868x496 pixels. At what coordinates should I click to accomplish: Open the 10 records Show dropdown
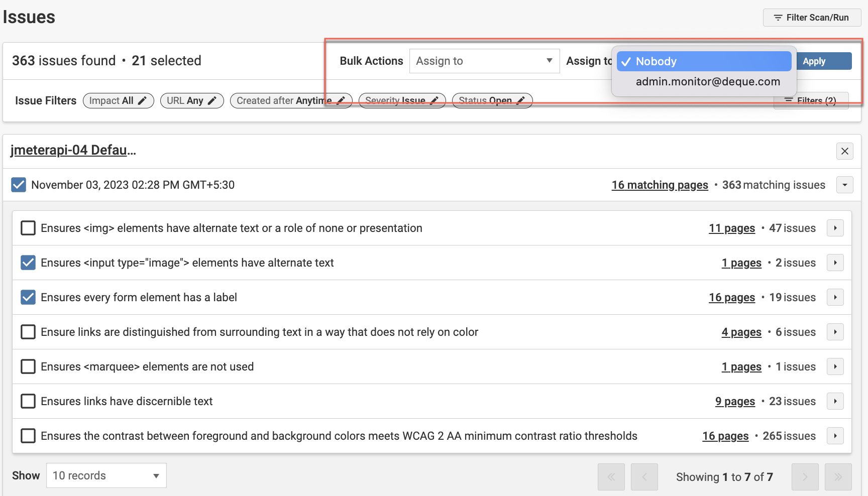tap(106, 476)
